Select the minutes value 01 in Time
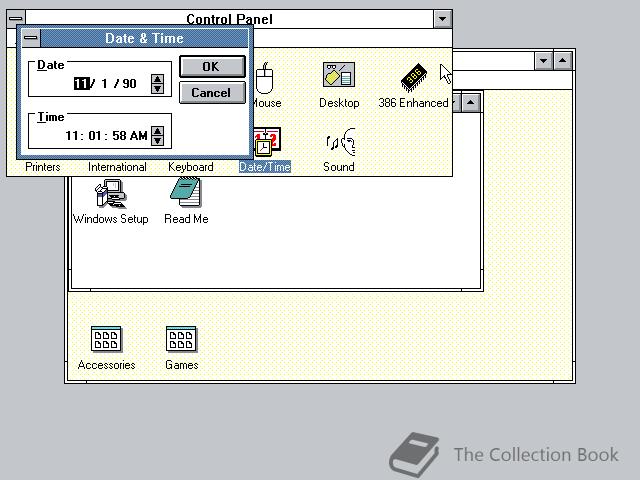The image size is (640, 480). tap(95, 136)
